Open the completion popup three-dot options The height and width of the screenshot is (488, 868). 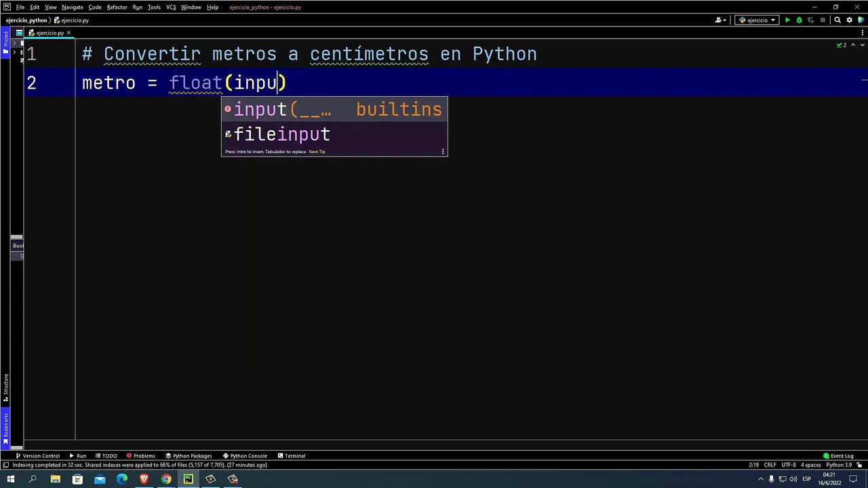point(443,152)
